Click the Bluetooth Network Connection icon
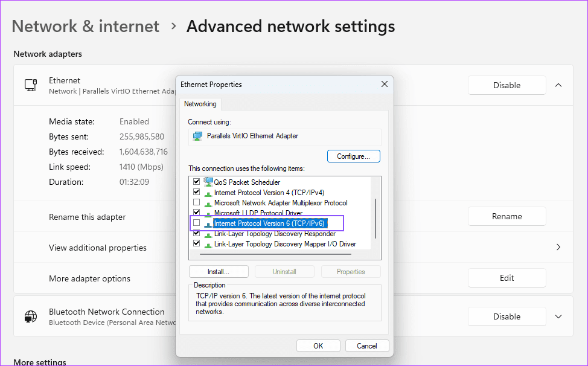The image size is (588, 366). click(30, 316)
